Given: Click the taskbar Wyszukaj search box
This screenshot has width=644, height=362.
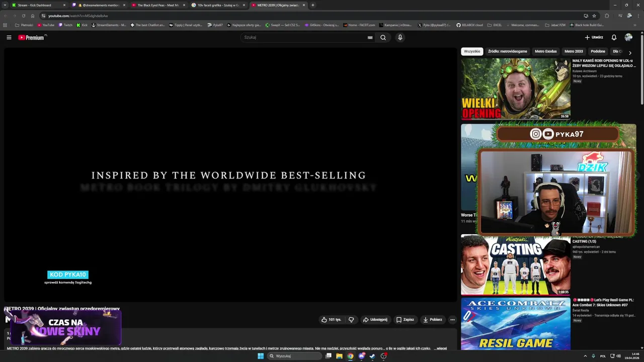Looking at the screenshot, I should tap(294, 356).
